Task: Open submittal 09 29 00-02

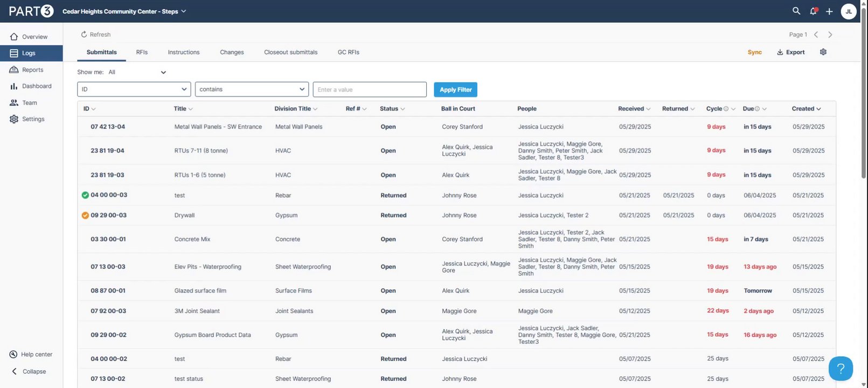Action: coord(108,335)
